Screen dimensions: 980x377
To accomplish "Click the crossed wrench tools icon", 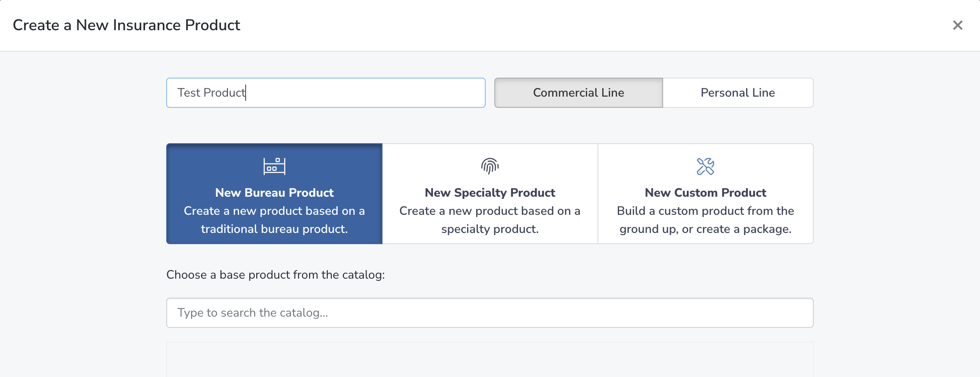I will (705, 166).
